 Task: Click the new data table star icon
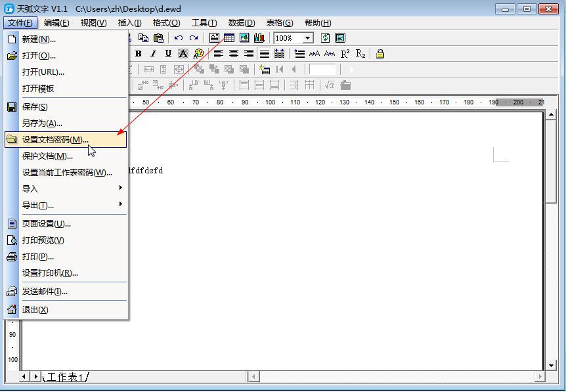point(265,70)
